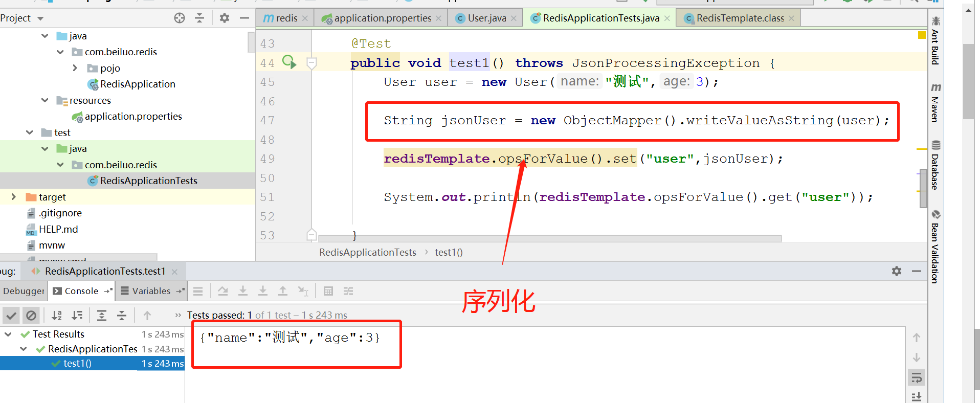Image resolution: width=980 pixels, height=403 pixels.
Task: Click the Evaluate Expression calculator icon
Action: (x=328, y=291)
